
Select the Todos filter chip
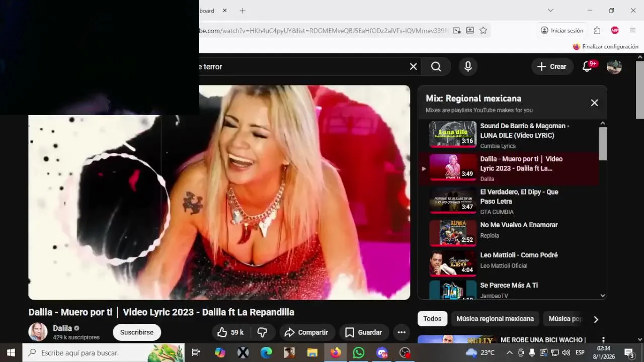(432, 319)
